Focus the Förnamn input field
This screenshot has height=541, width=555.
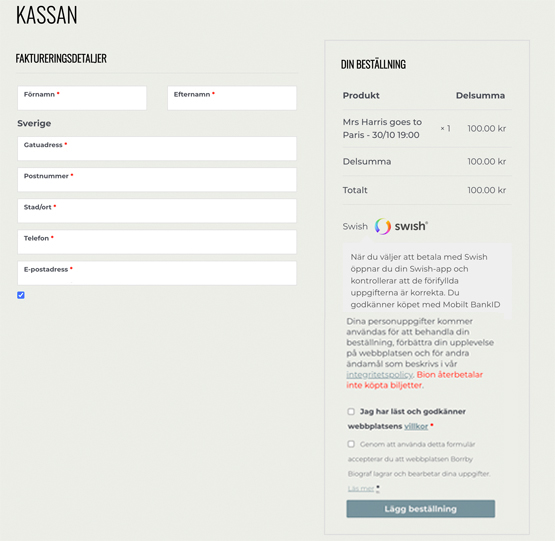pos(82,98)
